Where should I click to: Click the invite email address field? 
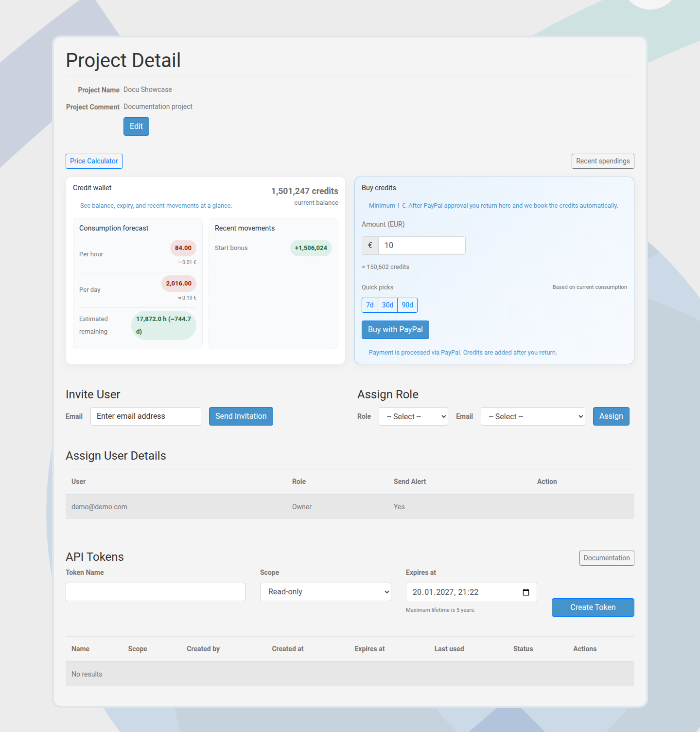click(146, 416)
